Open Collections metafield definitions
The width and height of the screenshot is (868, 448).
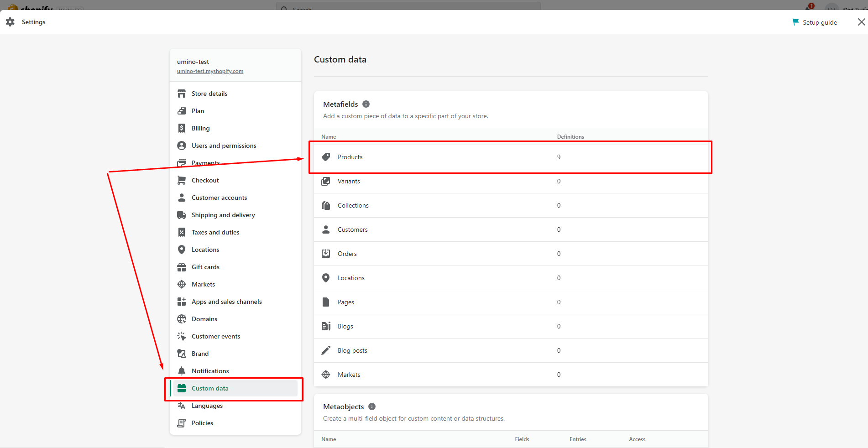point(353,205)
